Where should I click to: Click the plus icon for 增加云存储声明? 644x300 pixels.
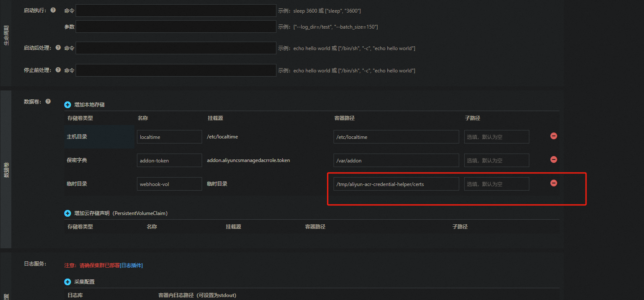[68, 213]
